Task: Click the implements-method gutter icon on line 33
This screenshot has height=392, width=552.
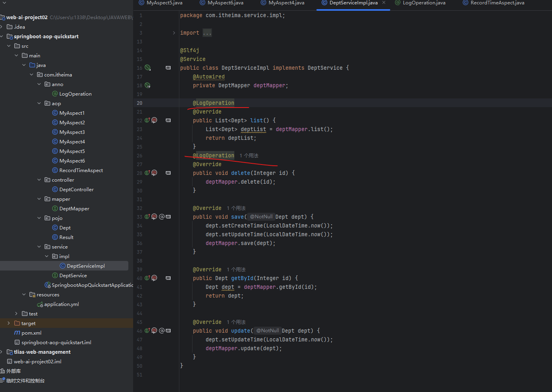Action: coord(147,217)
